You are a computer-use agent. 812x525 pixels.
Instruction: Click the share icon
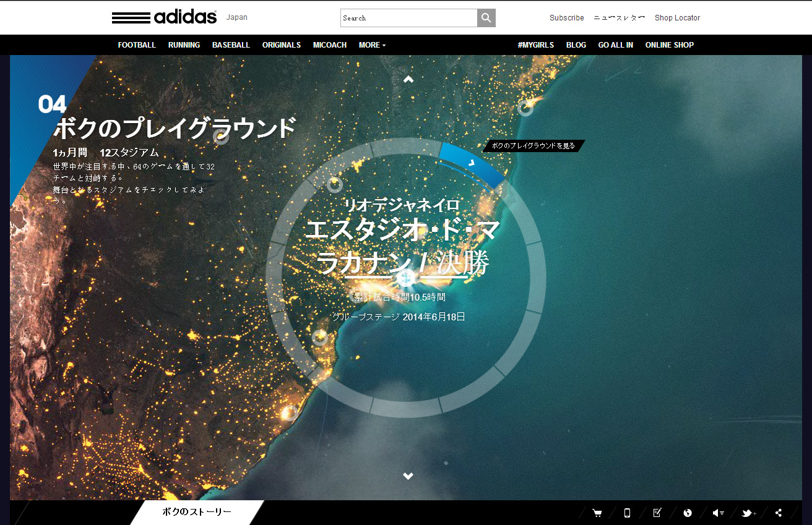click(x=779, y=513)
